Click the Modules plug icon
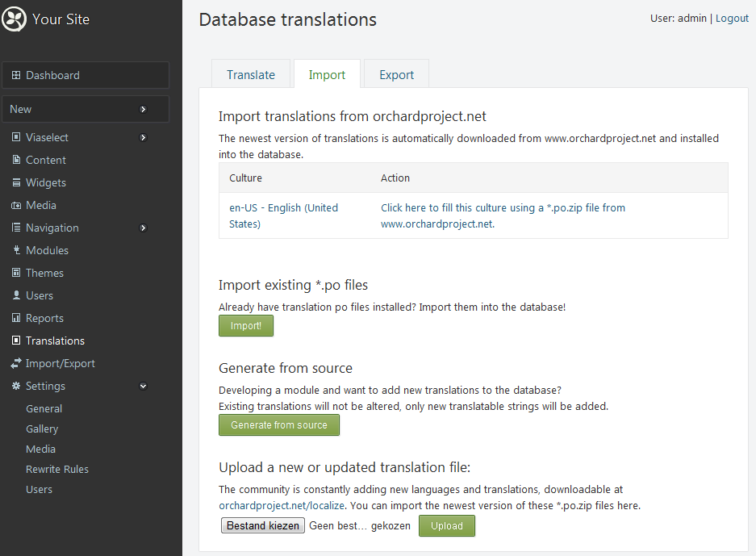756x556 pixels. pyautogui.click(x=16, y=251)
